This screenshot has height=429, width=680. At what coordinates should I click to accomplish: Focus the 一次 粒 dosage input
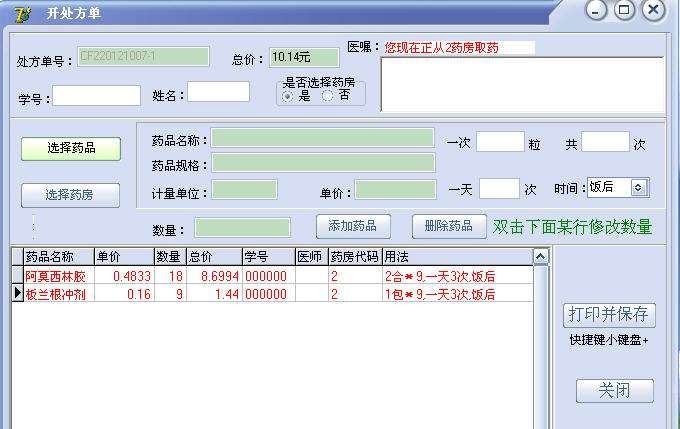500,142
